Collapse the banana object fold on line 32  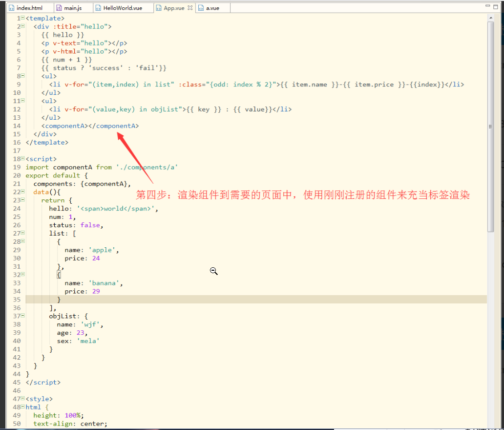click(23, 274)
